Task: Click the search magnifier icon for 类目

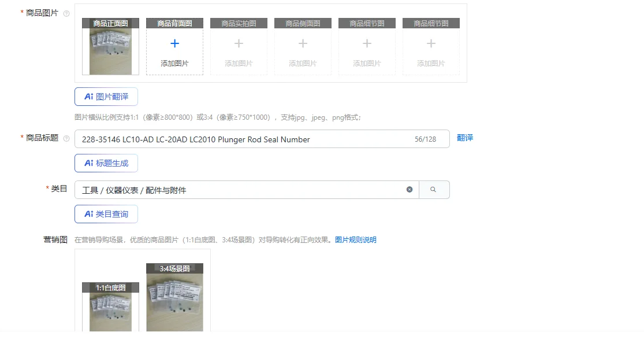Action: (x=433, y=190)
